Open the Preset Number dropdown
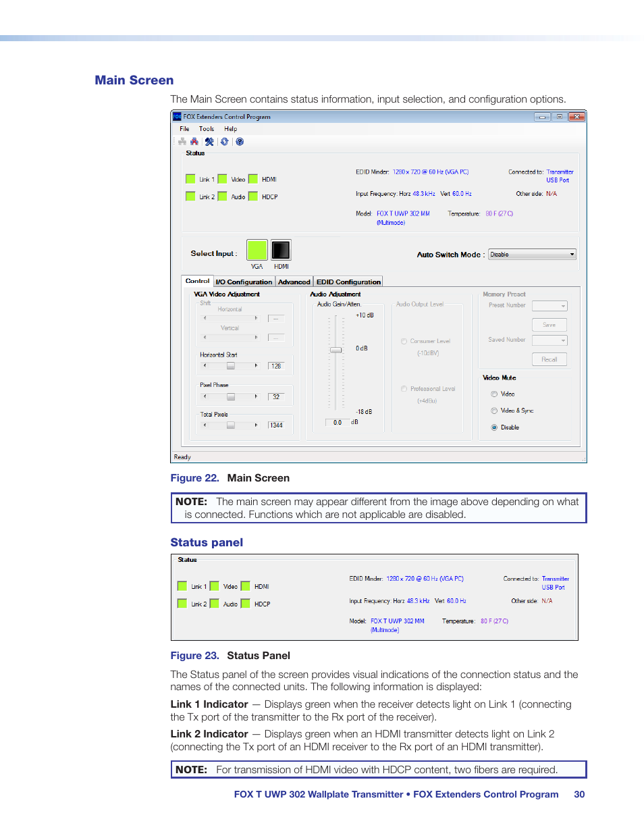 click(549, 306)
